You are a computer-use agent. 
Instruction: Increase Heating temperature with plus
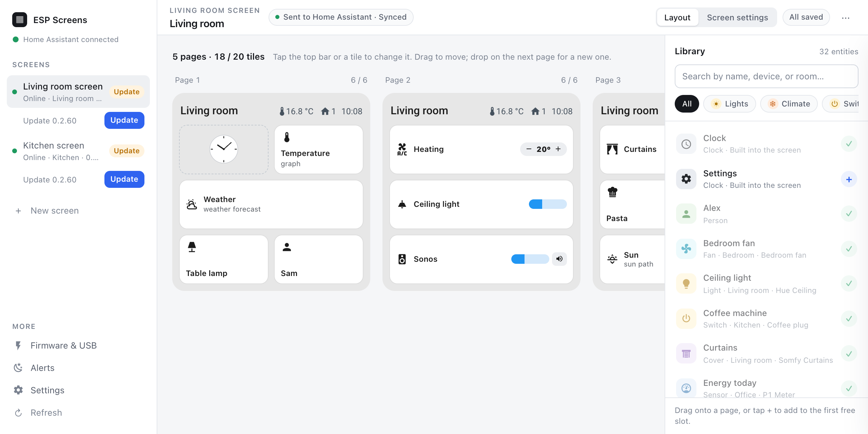[558, 149]
